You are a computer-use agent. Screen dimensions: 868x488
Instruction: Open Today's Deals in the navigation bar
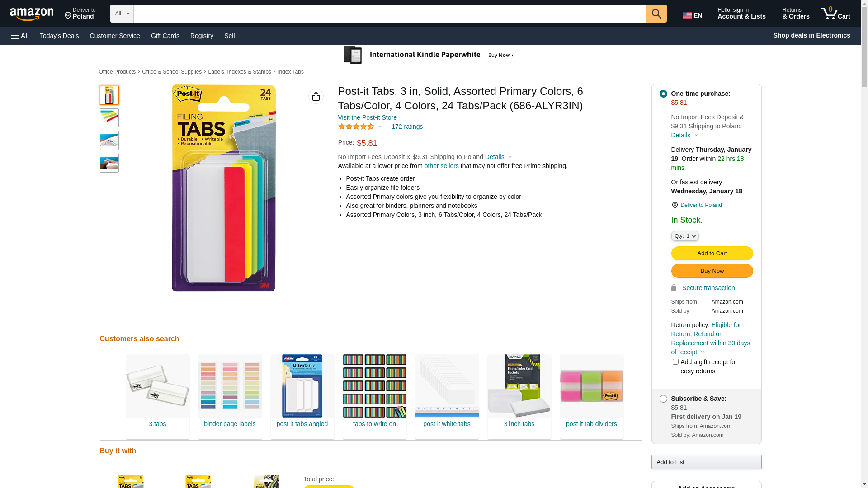coord(59,36)
